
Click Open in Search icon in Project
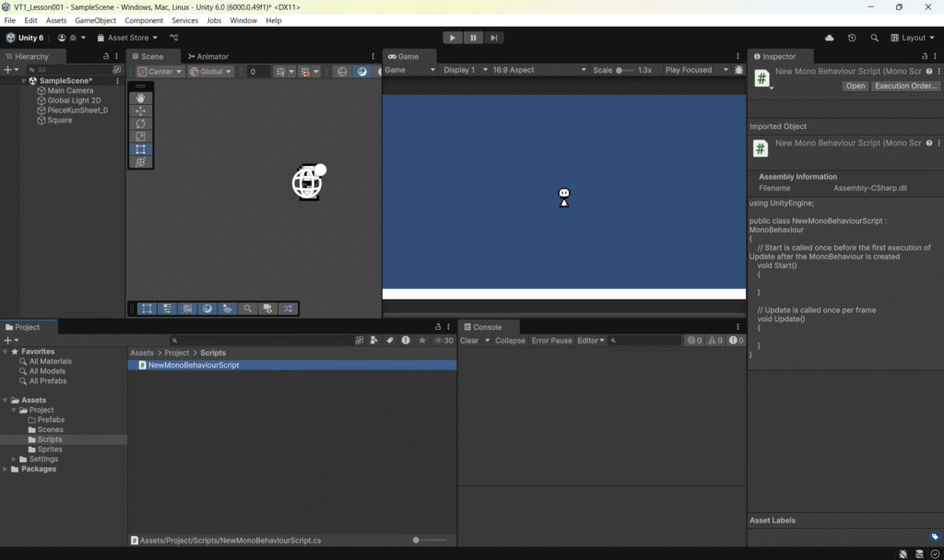[360, 341]
